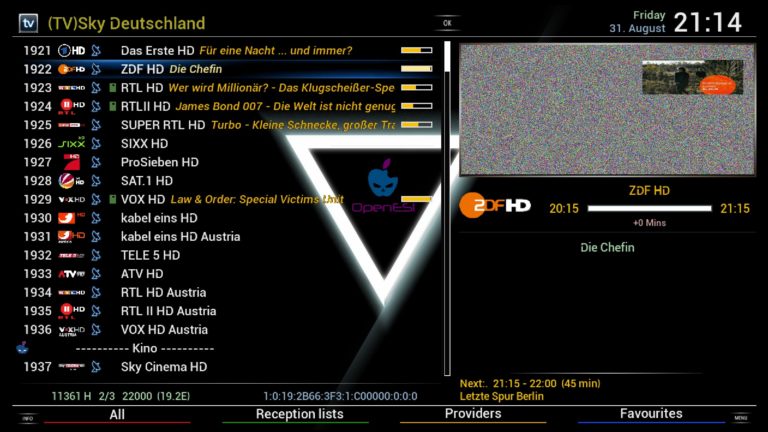
Task: Click the green marker icon on VOX HD row
Action: (x=113, y=199)
